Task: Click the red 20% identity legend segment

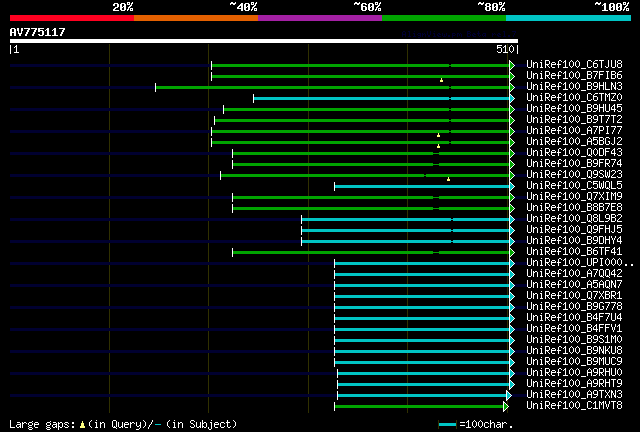Action: coord(72,18)
